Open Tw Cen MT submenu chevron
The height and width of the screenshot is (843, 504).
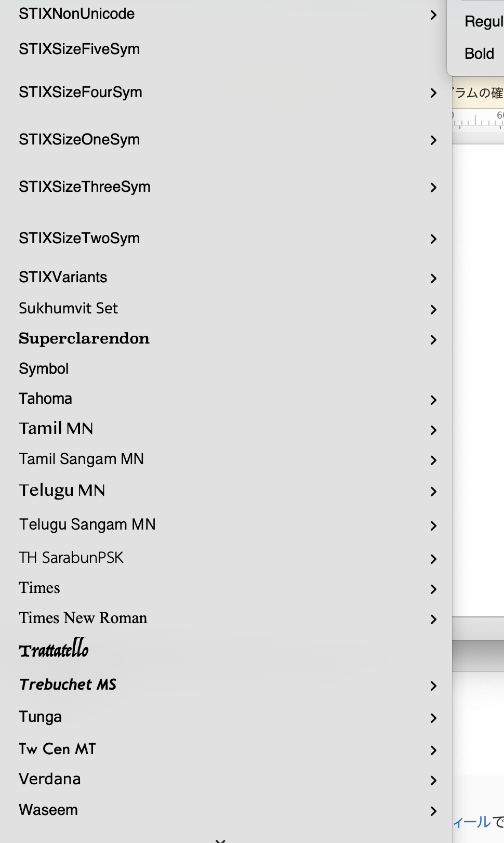click(433, 750)
